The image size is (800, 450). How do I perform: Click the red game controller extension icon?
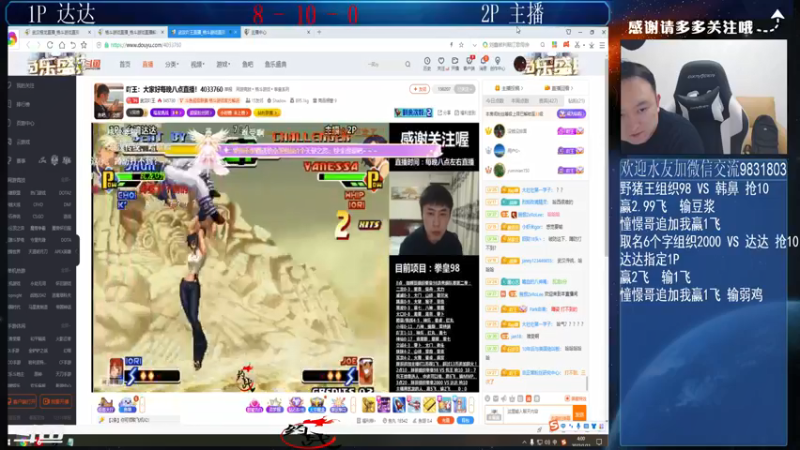pyautogui.click(x=566, y=45)
